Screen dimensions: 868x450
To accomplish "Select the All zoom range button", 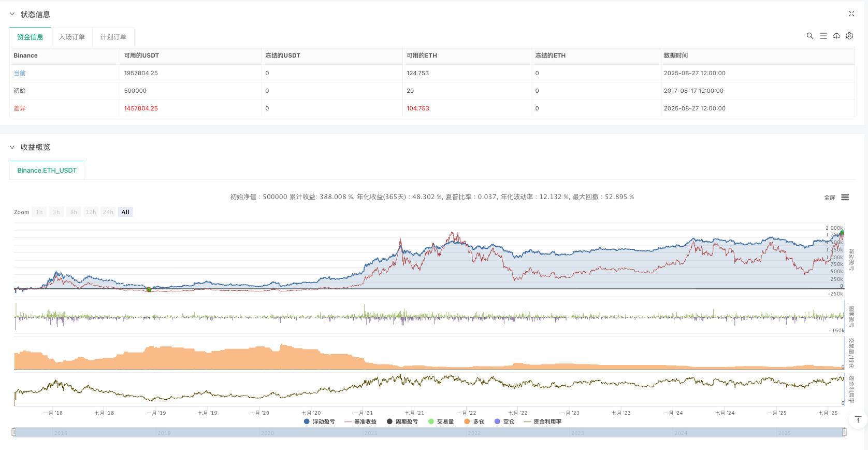I will point(125,212).
